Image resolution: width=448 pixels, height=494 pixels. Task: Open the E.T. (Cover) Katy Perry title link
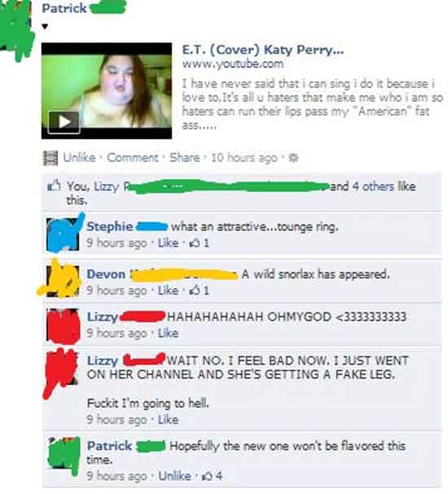[263, 50]
